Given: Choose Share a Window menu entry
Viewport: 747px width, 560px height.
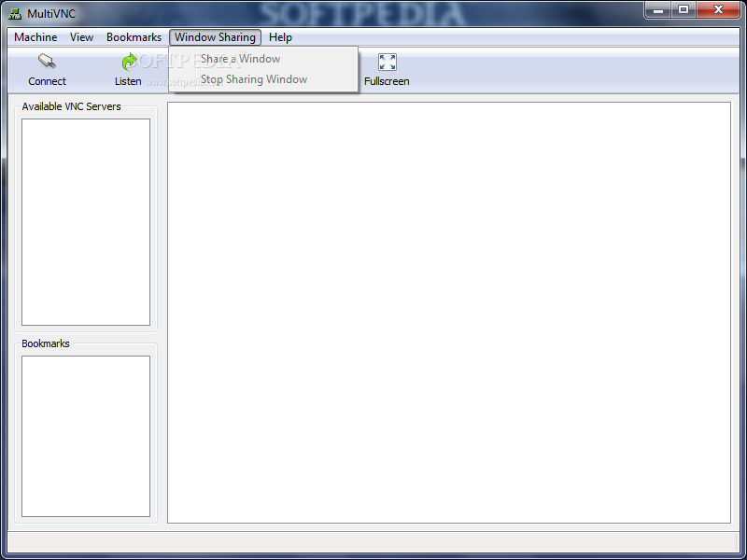Looking at the screenshot, I should point(263,59).
